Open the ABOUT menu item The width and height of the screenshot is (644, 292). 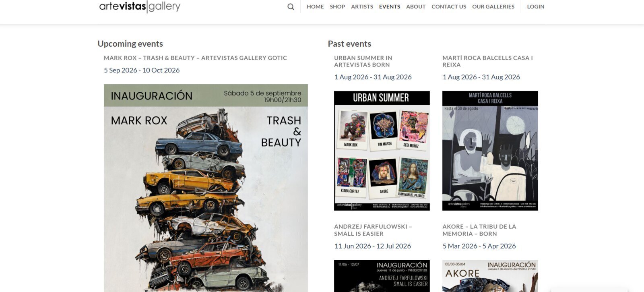click(416, 6)
